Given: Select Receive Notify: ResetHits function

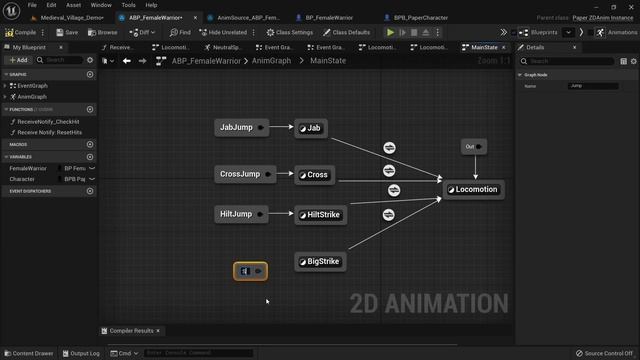Looking at the screenshot, I should coord(49,132).
